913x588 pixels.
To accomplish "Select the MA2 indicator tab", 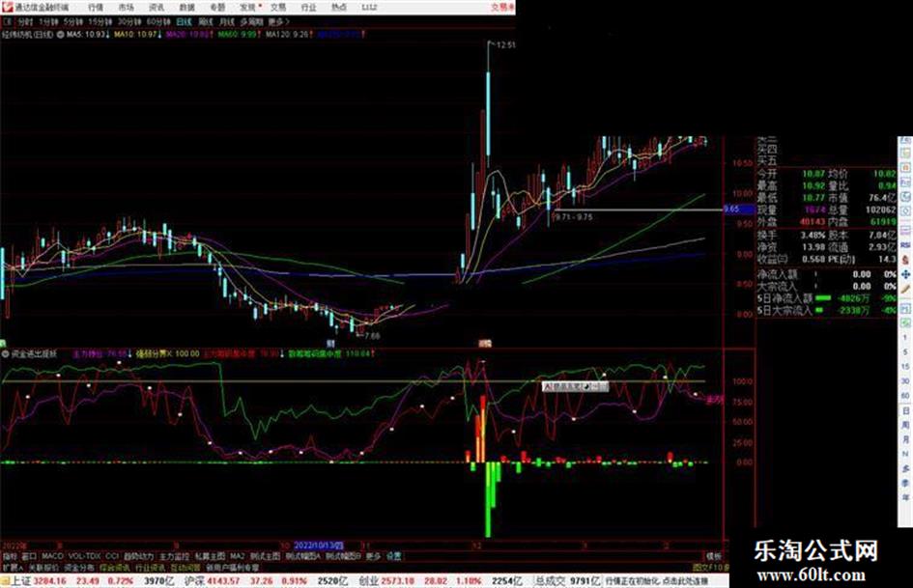I will (237, 556).
